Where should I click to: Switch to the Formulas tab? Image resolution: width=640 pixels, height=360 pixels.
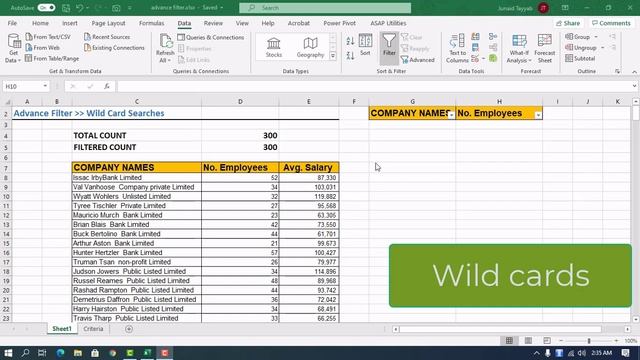pyautogui.click(x=151, y=23)
